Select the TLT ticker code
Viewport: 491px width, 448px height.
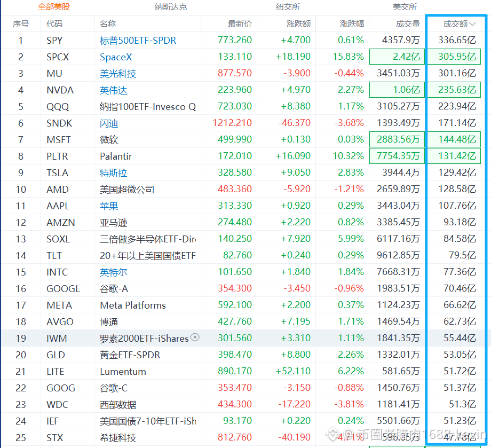(x=54, y=256)
